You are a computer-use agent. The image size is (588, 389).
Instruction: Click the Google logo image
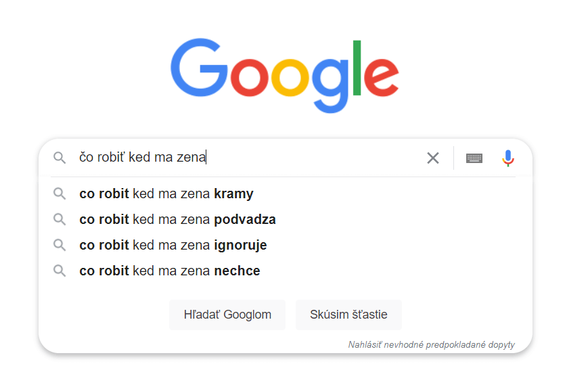[x=285, y=75]
